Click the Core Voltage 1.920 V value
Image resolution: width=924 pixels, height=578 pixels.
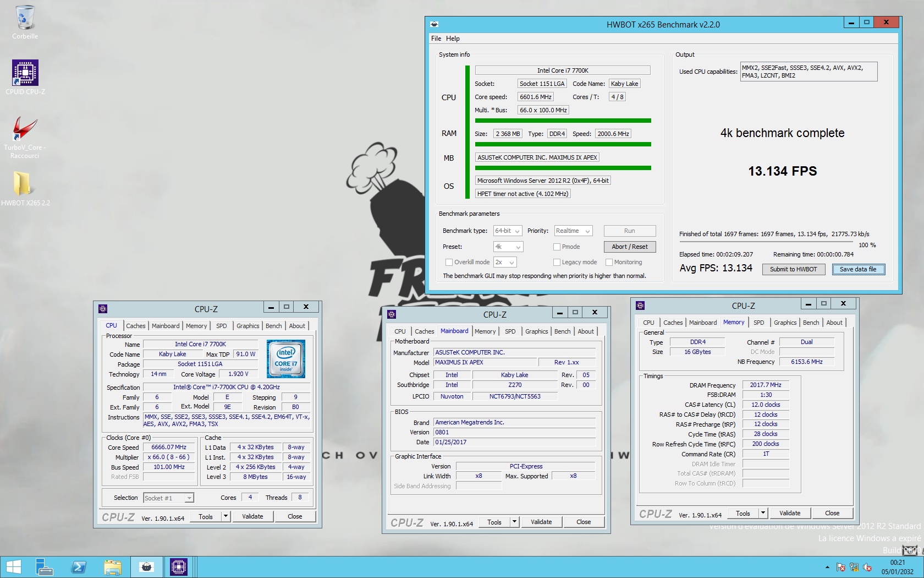click(238, 374)
